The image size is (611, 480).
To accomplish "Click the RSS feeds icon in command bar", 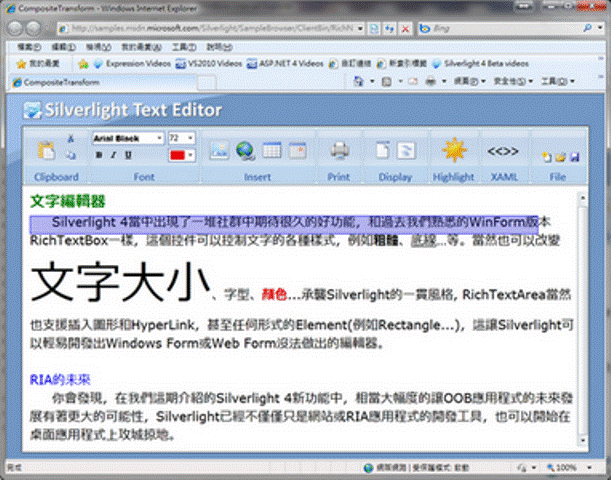I will click(387, 81).
